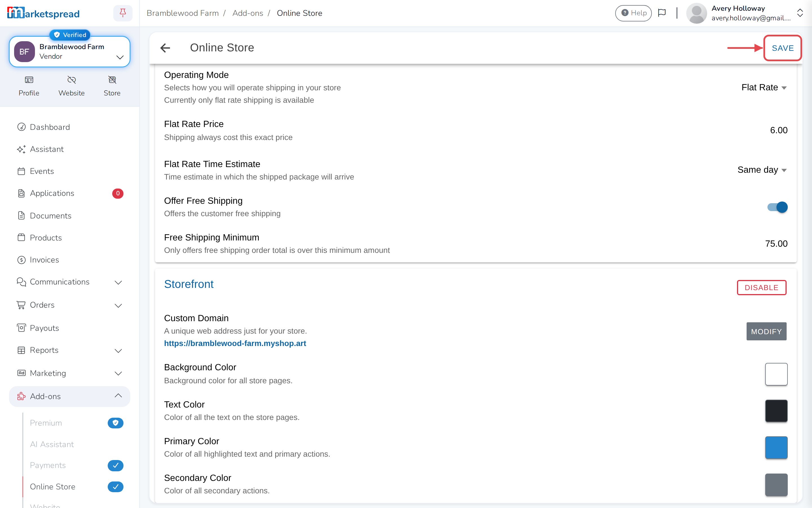Click the back arrow next to Online Store
Viewport: 812px width, 508px height.
165,48
